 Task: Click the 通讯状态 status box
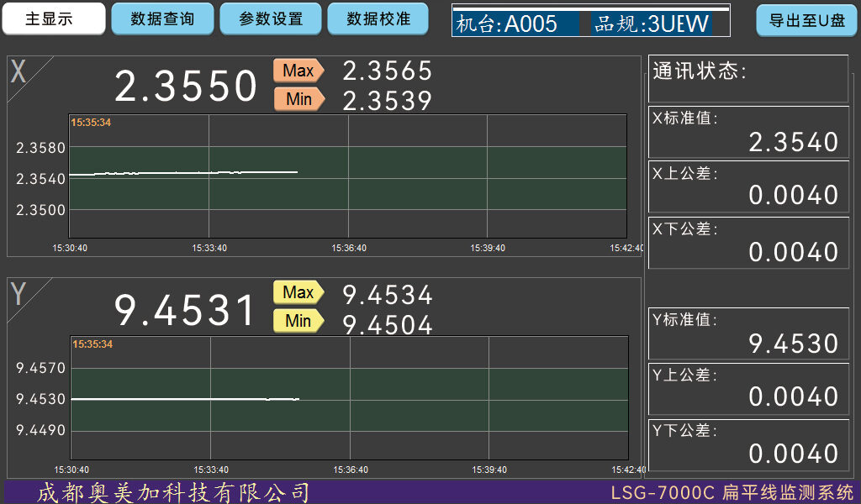748,78
